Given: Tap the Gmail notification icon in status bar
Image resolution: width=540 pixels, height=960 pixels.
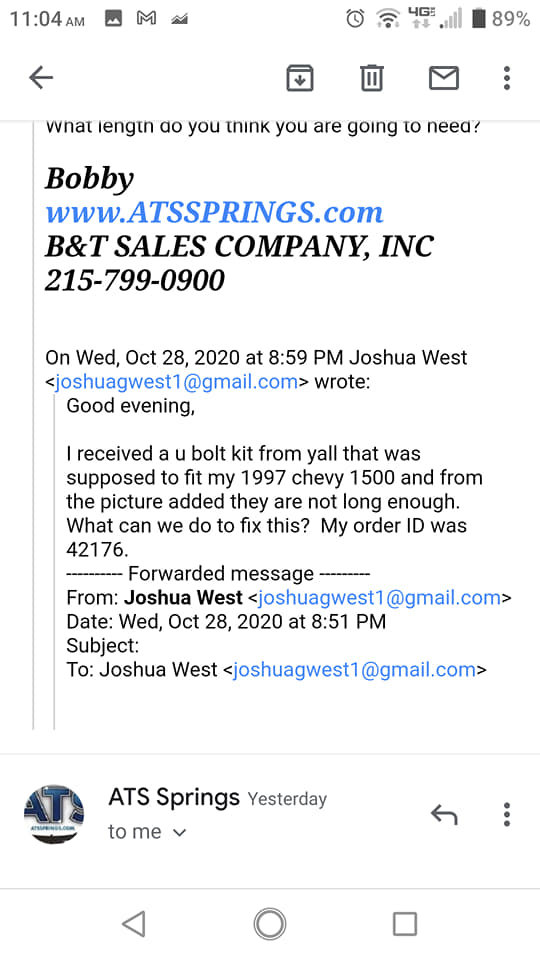Looking at the screenshot, I should click(x=146, y=19).
